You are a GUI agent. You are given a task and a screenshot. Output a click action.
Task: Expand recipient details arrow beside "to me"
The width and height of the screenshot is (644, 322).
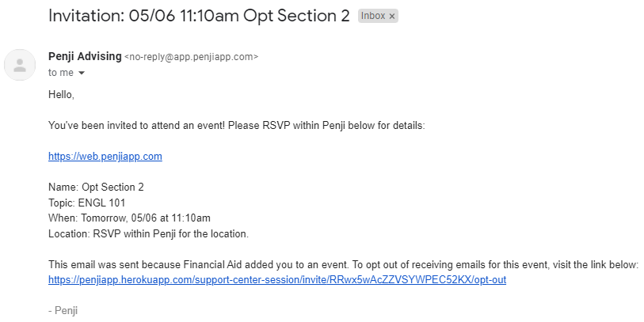tap(82, 73)
